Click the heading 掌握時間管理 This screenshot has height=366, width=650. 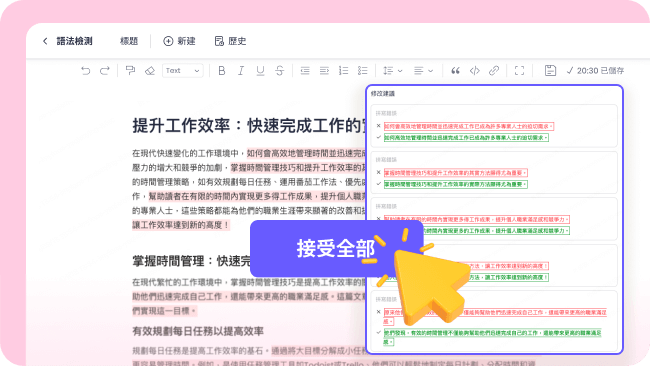tap(192, 261)
